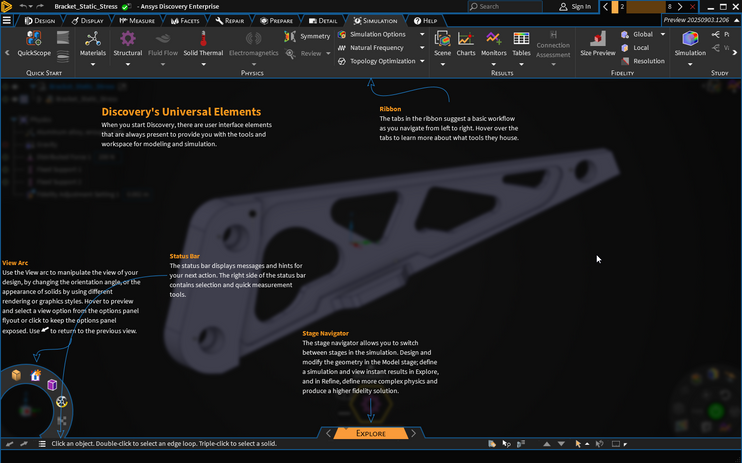Expand the Global fidelity dropdown
742x463 pixels.
(x=662, y=34)
